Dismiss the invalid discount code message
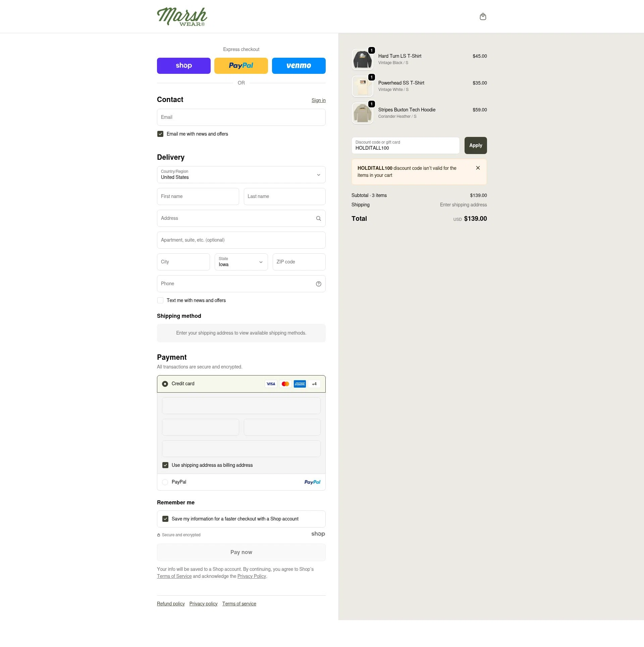Image resolution: width=644 pixels, height=647 pixels. tap(478, 168)
